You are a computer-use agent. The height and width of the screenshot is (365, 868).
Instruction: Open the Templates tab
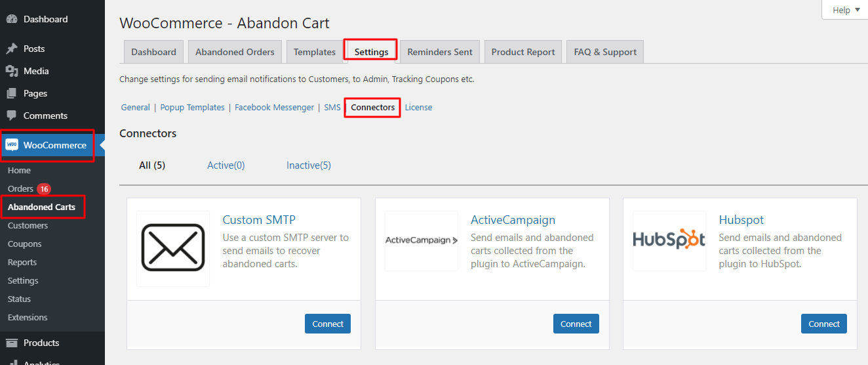pos(315,52)
